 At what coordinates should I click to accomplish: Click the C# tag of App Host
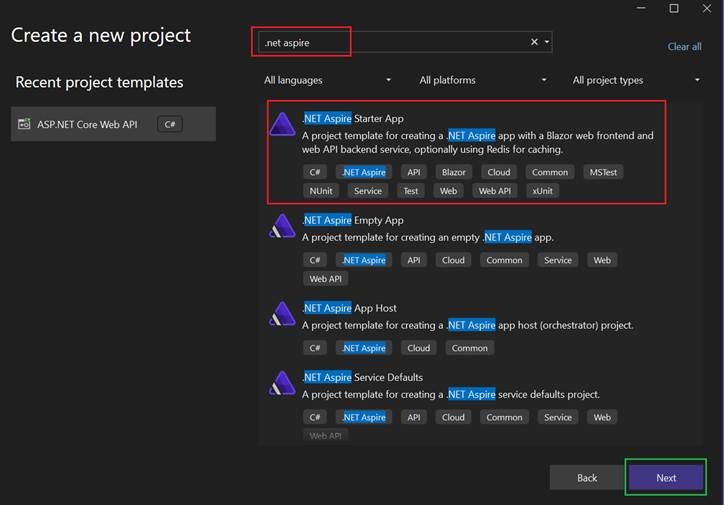pyautogui.click(x=315, y=348)
